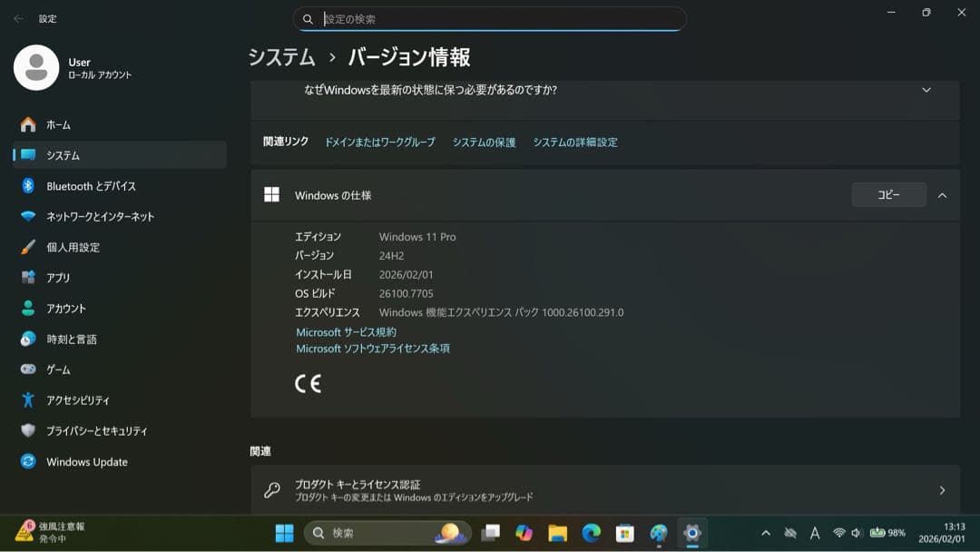980x552 pixels.
Task: Open Bluetooth とデバイス settings icon
Action: [26, 185]
